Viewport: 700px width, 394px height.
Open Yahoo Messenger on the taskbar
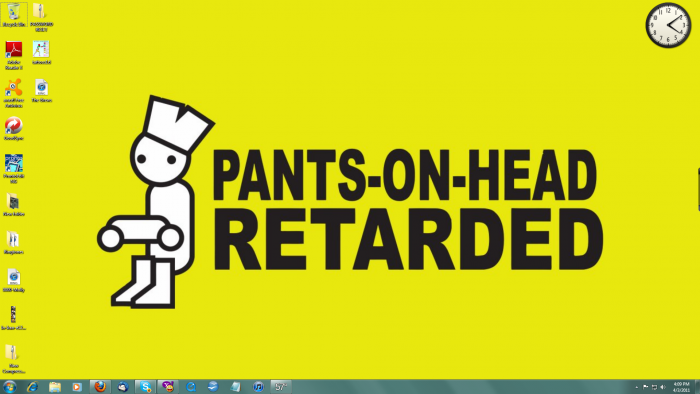pyautogui.click(x=168, y=386)
